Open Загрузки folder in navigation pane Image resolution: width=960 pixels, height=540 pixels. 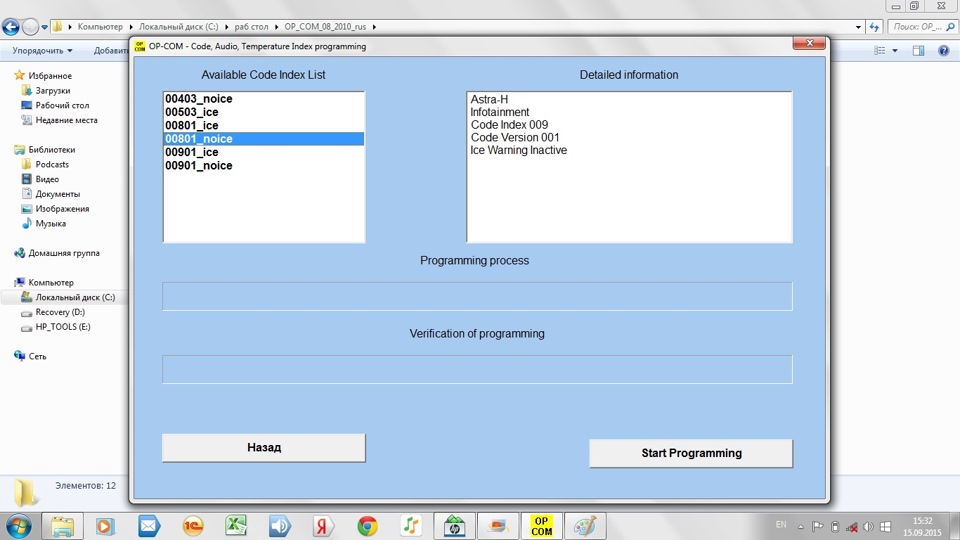tap(53, 91)
